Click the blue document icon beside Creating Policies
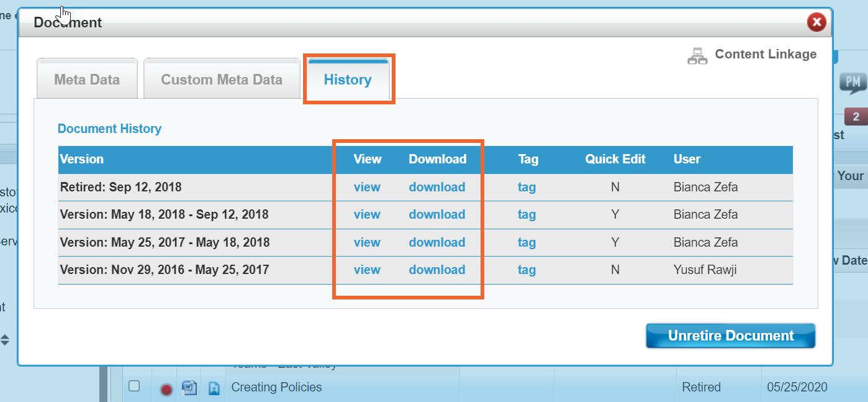This screenshot has width=868, height=402. pos(214,388)
